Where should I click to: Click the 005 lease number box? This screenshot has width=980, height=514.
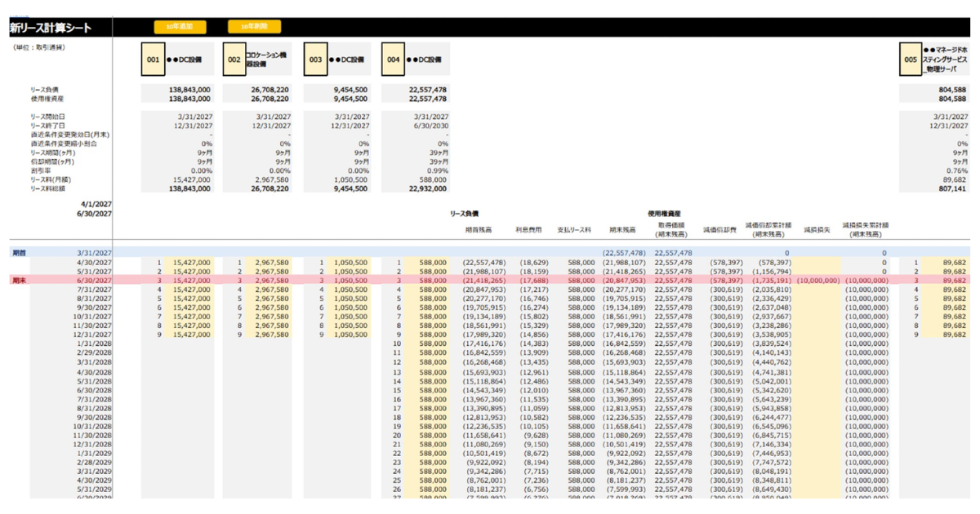pos(911,60)
